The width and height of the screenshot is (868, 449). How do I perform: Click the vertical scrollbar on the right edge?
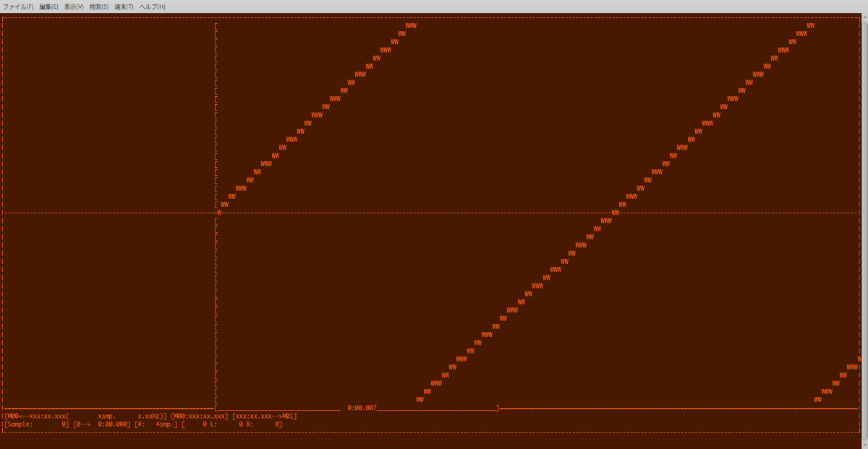[x=864, y=217]
